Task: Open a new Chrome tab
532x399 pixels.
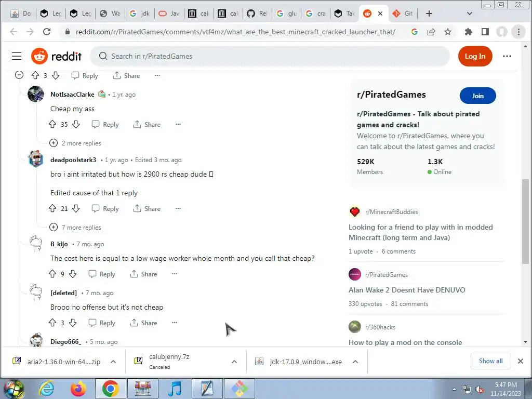Action: pyautogui.click(x=429, y=14)
